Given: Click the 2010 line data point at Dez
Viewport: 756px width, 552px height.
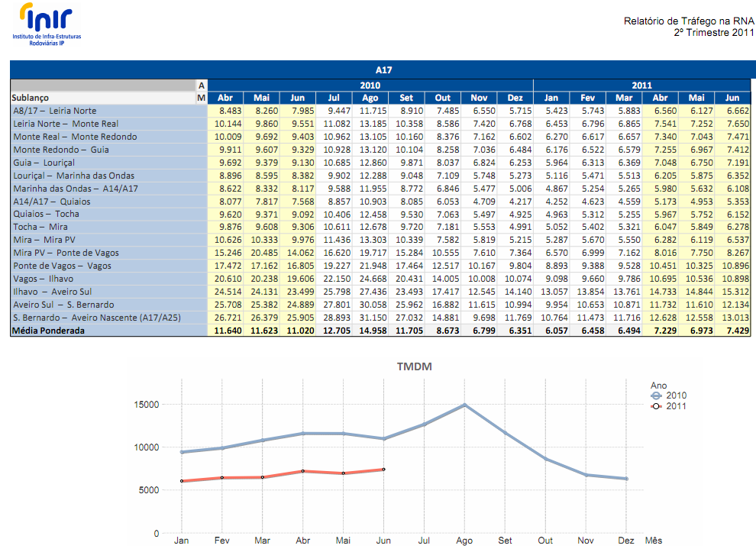Looking at the screenshot, I should coord(626,479).
